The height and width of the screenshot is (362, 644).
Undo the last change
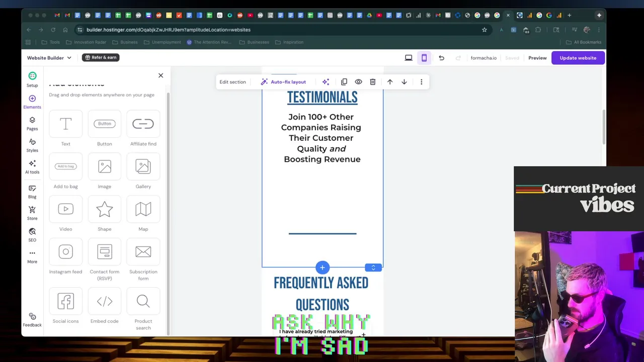coord(441,58)
